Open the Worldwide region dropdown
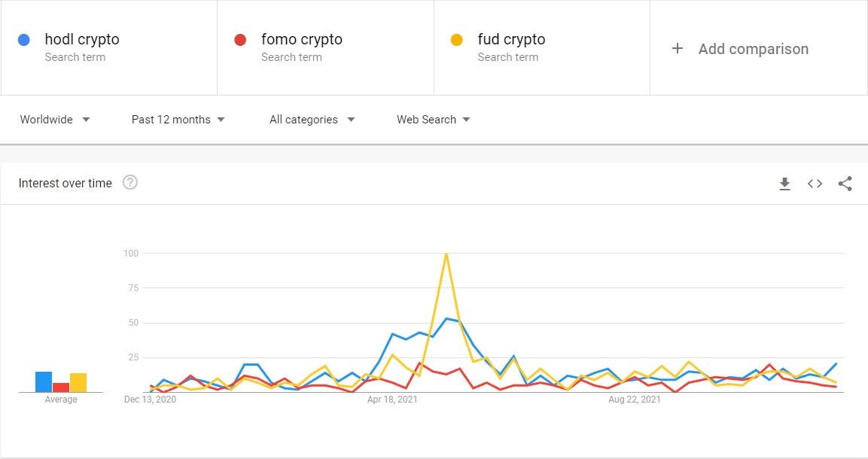The height and width of the screenshot is (459, 868). 54,119
